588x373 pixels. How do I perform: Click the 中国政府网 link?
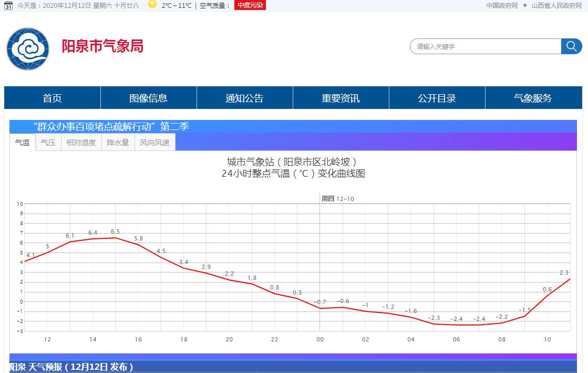coord(502,5)
